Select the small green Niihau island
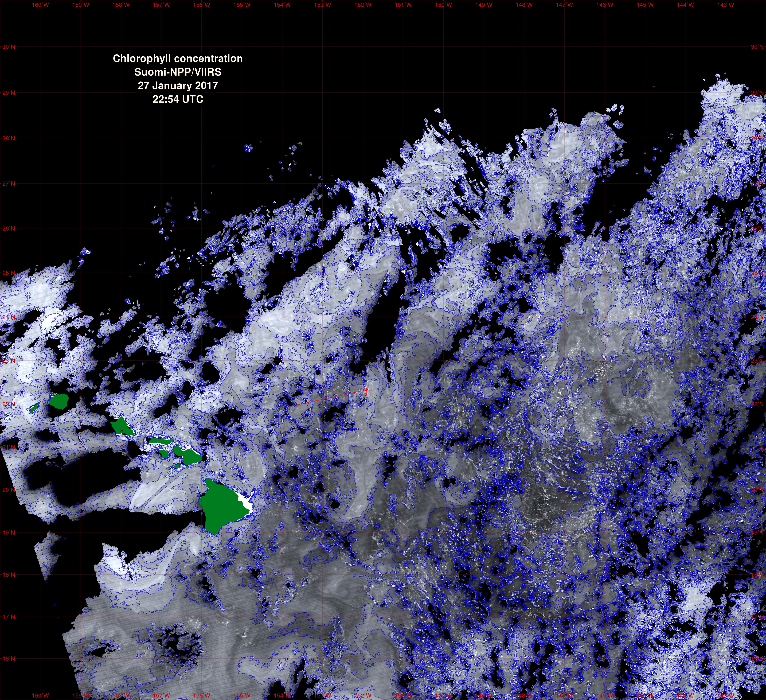 click(x=34, y=408)
